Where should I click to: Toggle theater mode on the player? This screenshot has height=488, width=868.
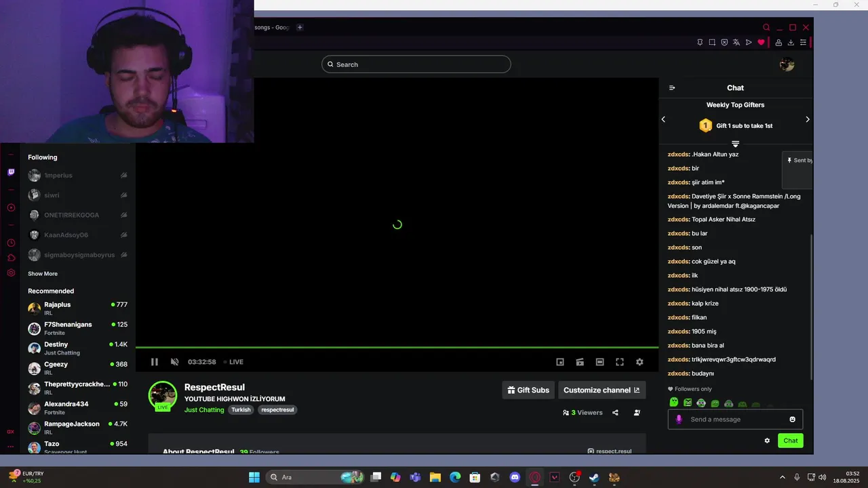599,362
